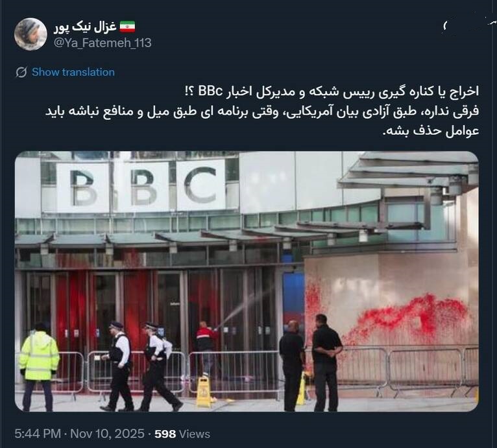
Task: Open the author's profile avatar
Action: pos(30,34)
